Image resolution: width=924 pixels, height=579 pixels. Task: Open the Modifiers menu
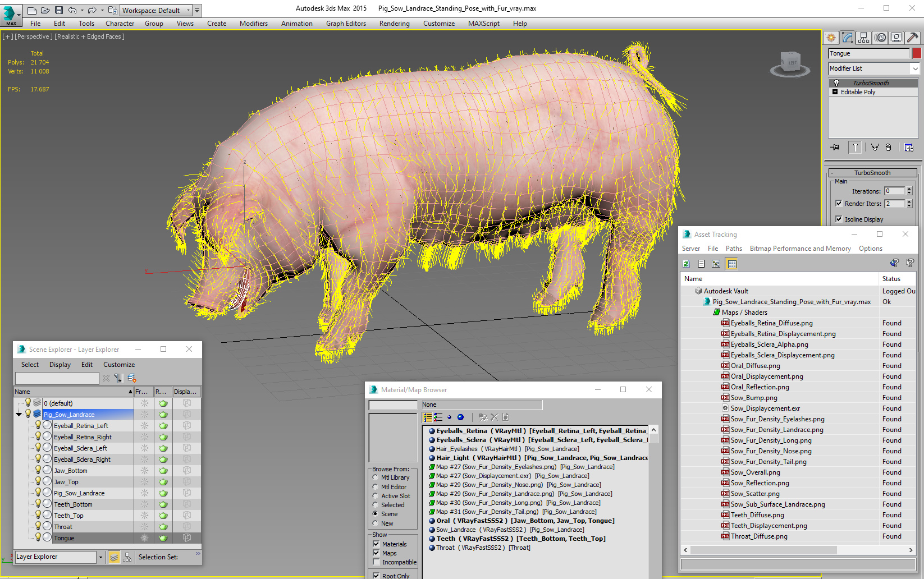point(254,24)
